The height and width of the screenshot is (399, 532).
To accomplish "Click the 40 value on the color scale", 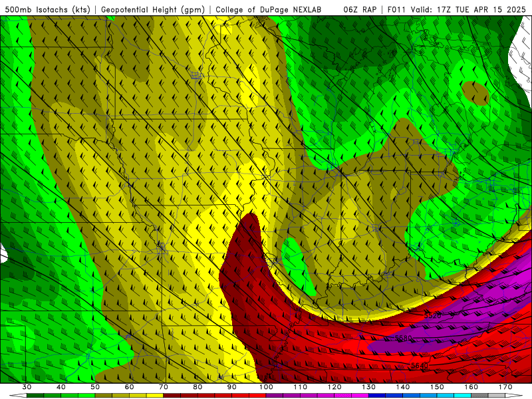I will tap(61, 387).
